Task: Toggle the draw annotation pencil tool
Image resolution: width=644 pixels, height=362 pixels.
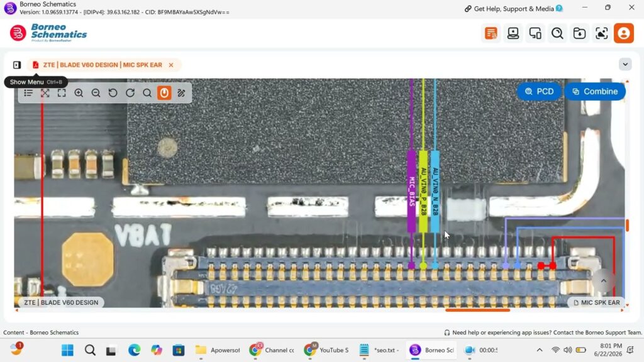Action: tap(181, 93)
